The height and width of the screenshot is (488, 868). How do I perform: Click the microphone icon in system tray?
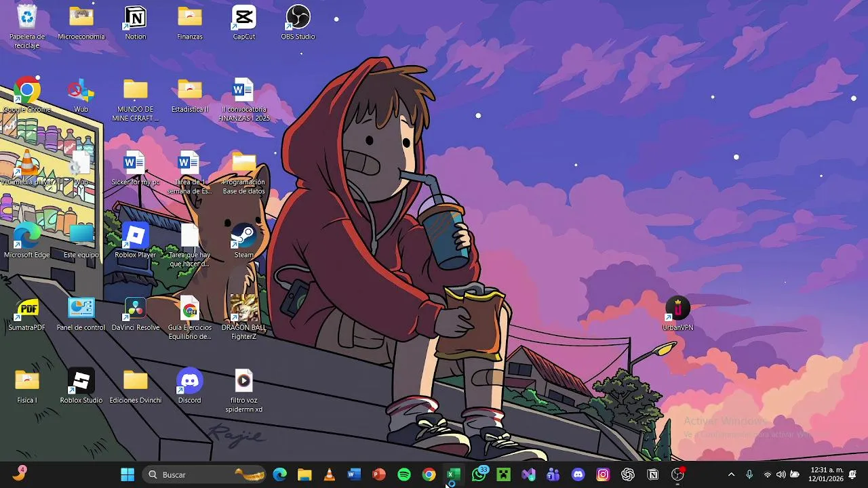[x=749, y=474]
